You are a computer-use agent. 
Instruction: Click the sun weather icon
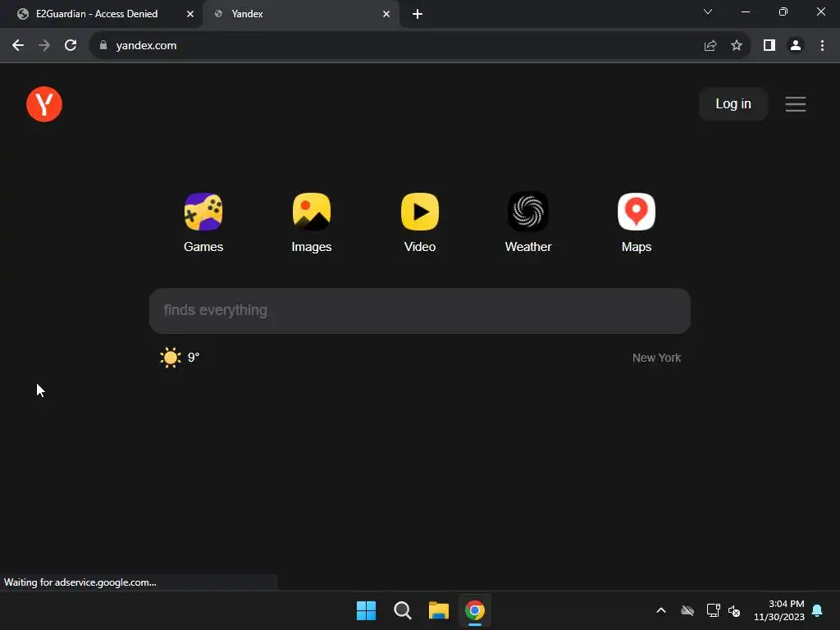pos(171,358)
